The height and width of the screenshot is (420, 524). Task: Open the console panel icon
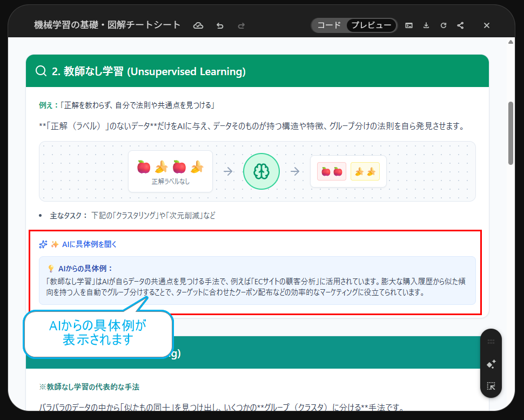point(409,25)
